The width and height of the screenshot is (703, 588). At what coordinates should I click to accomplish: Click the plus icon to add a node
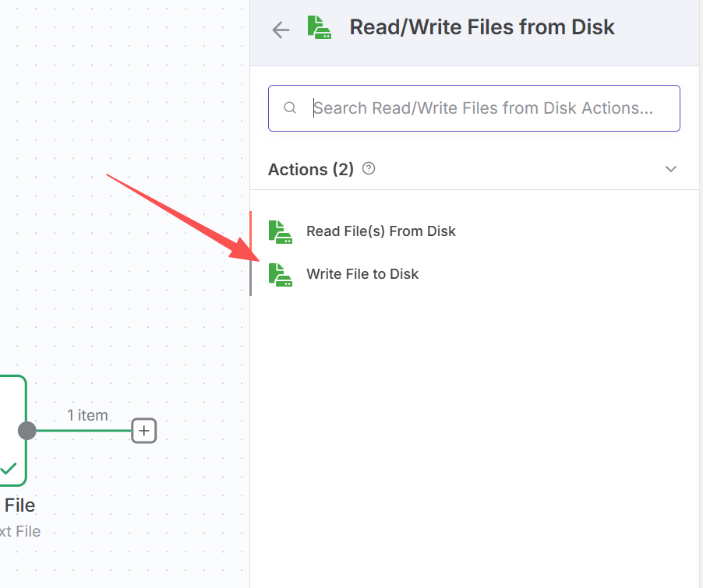[144, 430]
